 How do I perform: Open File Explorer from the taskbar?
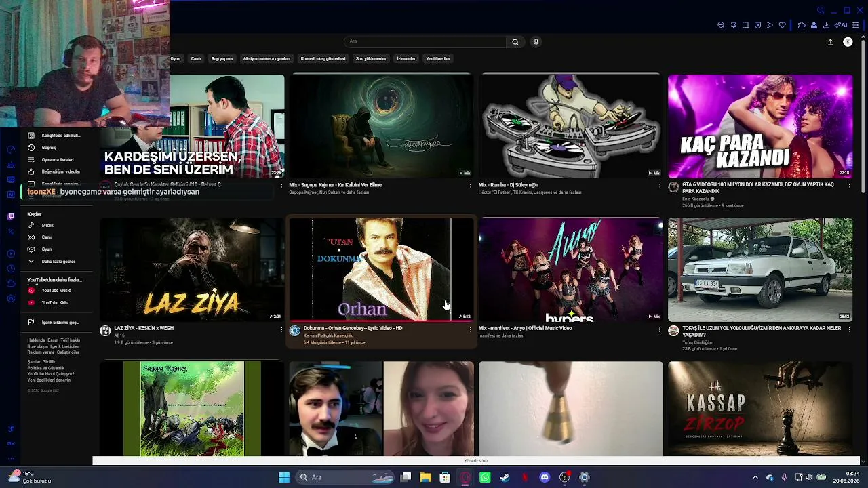click(425, 477)
